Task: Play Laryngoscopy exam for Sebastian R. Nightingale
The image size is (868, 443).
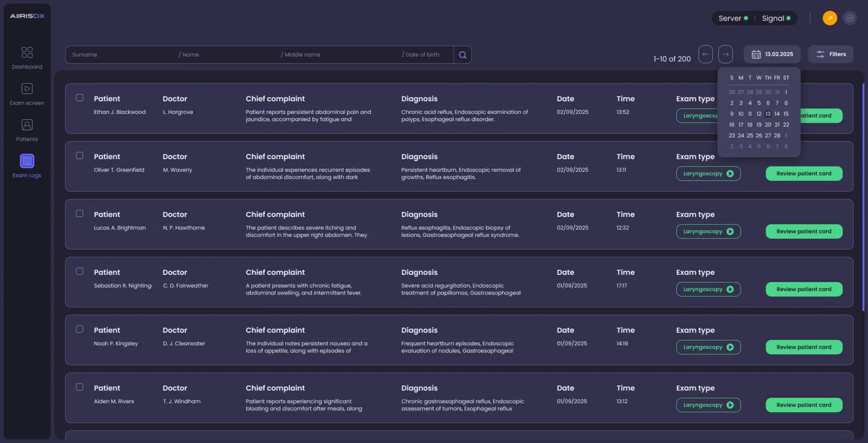Action: [708, 289]
